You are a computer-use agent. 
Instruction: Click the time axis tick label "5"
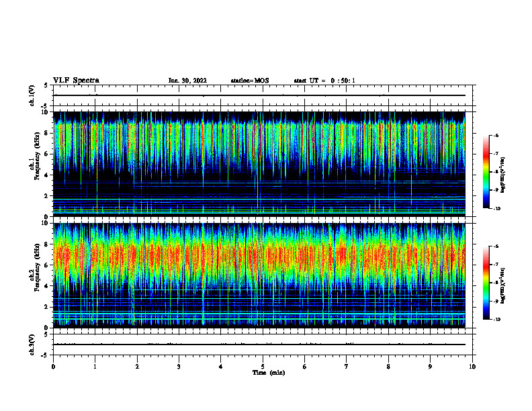tap(263, 367)
